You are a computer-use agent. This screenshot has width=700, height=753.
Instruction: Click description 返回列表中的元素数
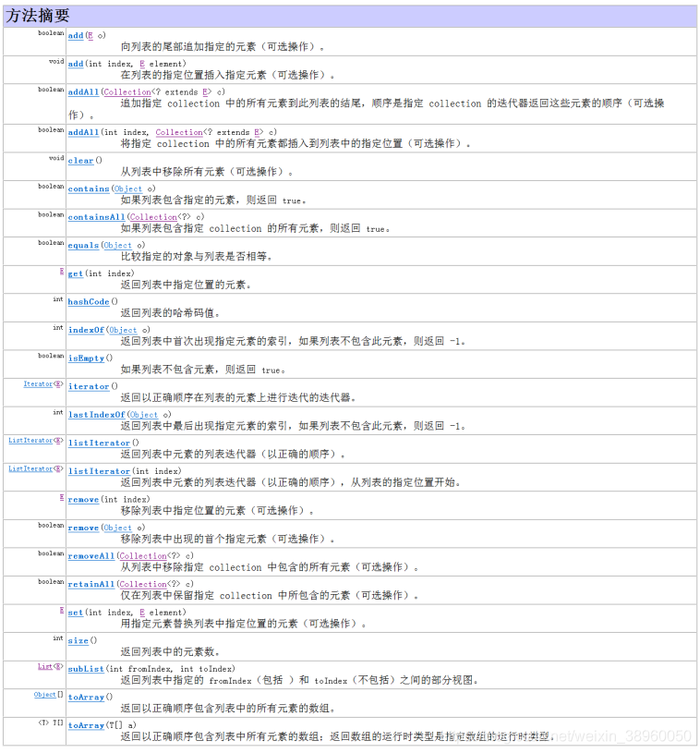click(170, 652)
